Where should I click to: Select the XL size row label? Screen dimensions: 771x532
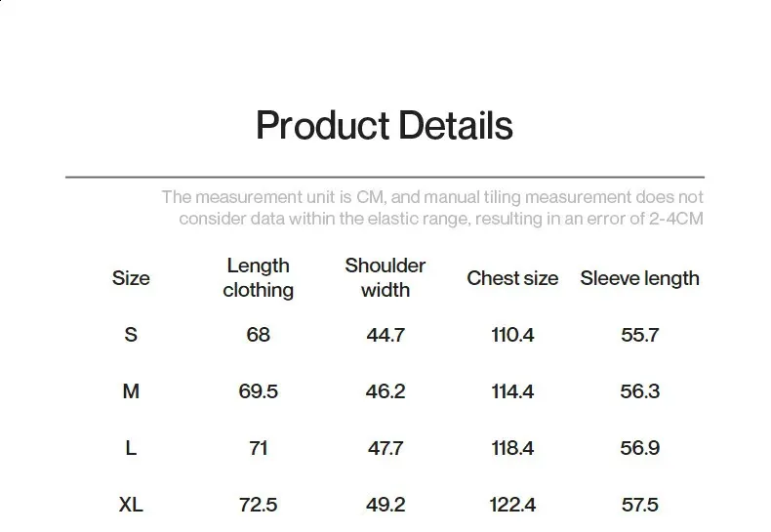click(x=131, y=505)
